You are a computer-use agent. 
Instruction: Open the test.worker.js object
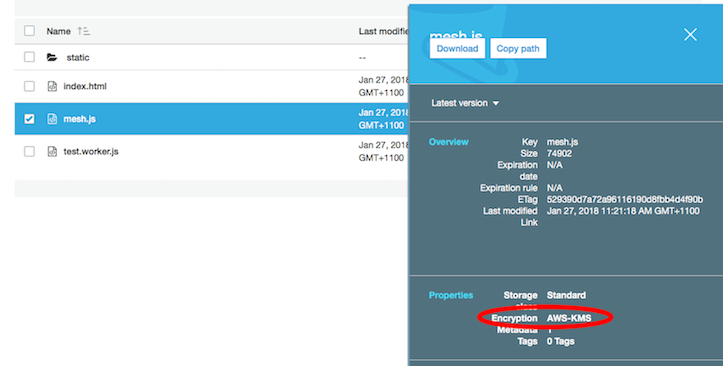tap(91, 151)
